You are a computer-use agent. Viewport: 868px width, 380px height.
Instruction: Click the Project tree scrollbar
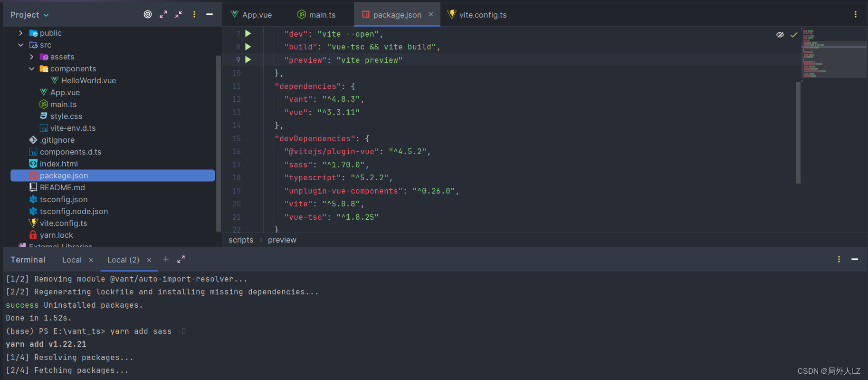tap(219, 143)
